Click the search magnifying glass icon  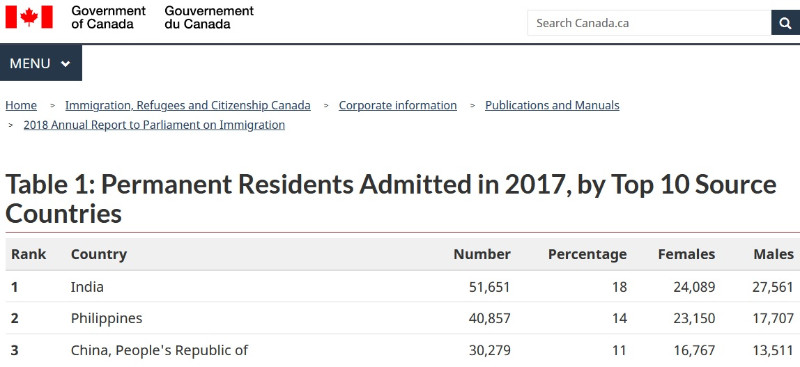(x=786, y=23)
